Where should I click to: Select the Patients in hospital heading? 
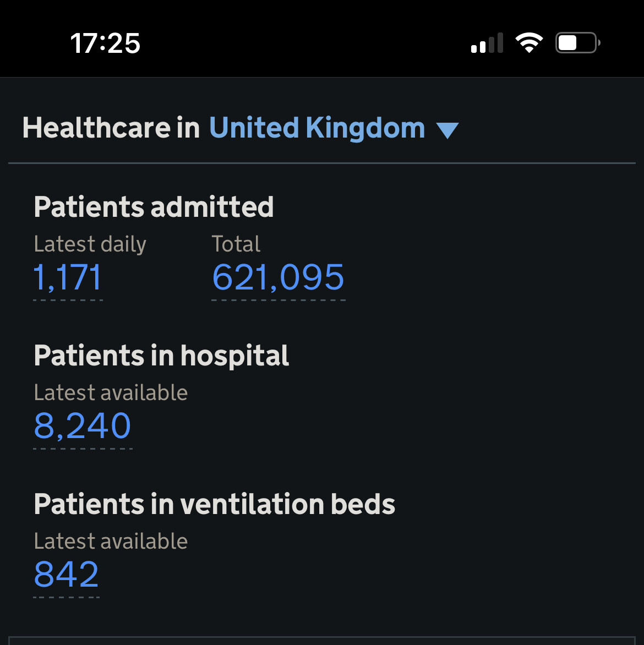(x=161, y=356)
